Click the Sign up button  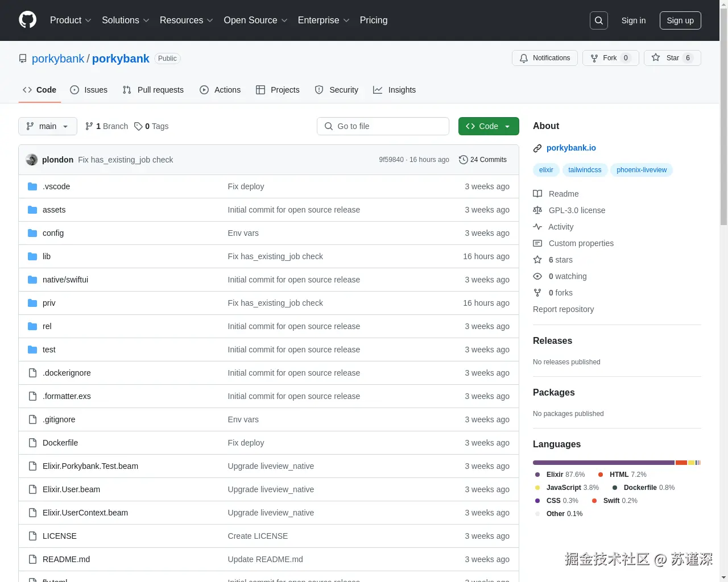[x=680, y=20]
